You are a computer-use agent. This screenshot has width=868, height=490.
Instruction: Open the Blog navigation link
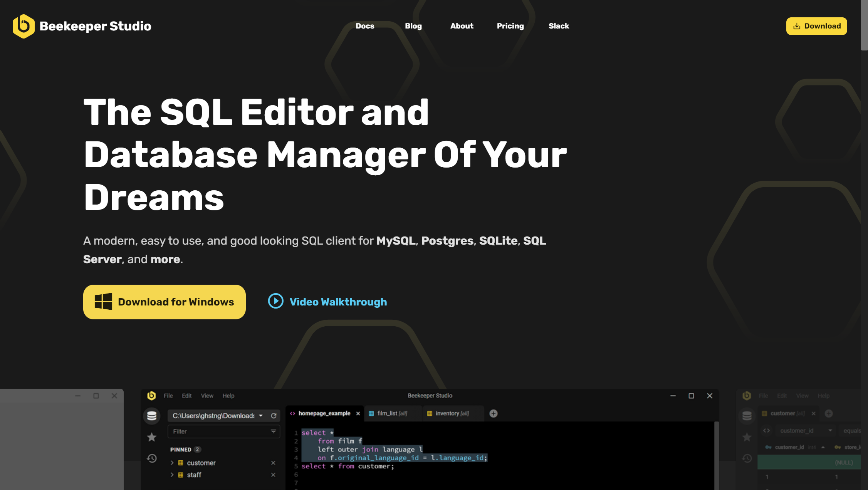point(413,26)
